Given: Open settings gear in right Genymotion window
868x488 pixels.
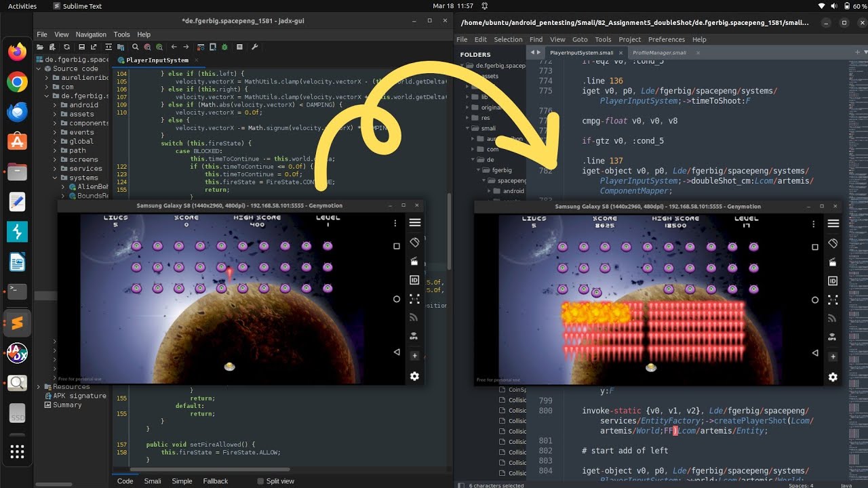Looking at the screenshot, I should 833,377.
